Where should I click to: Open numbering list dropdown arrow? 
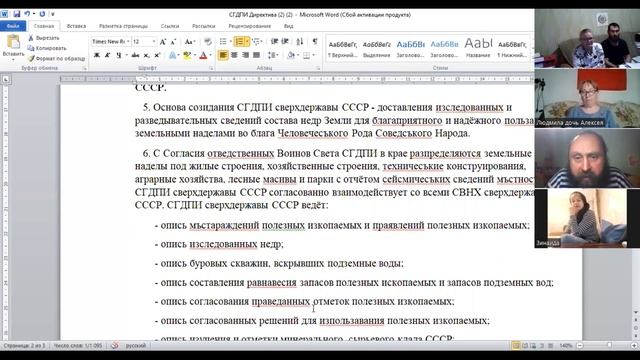coord(247,42)
